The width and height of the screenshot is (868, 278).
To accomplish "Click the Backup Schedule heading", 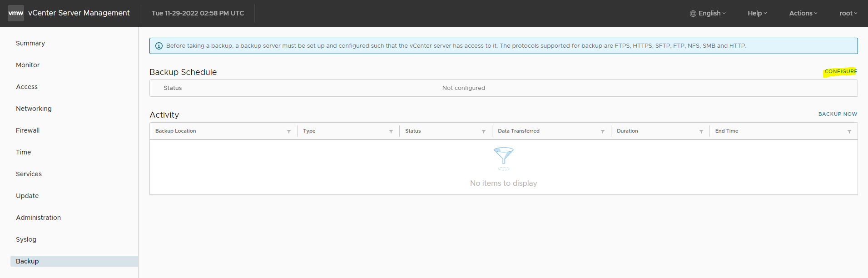I will pos(183,72).
